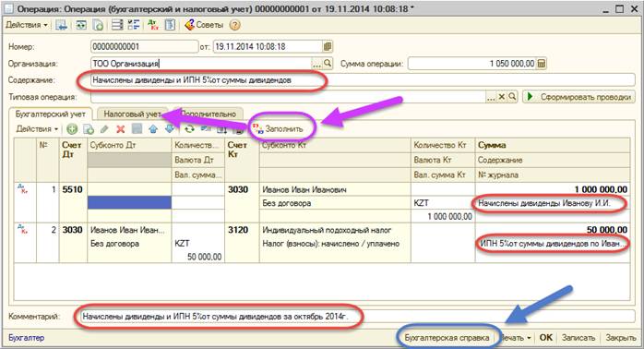The width and height of the screenshot is (644, 349).
Task: Click the Субконто Кт column header
Action: coord(335,145)
